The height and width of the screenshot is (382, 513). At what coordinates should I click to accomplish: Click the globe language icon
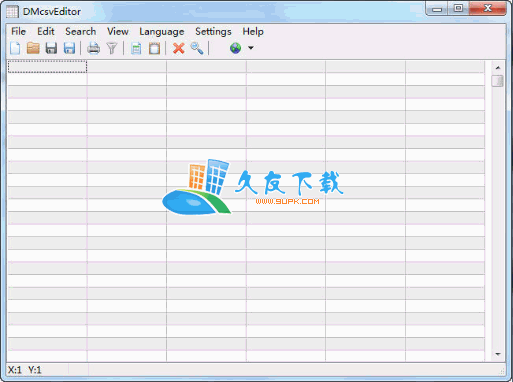point(235,48)
